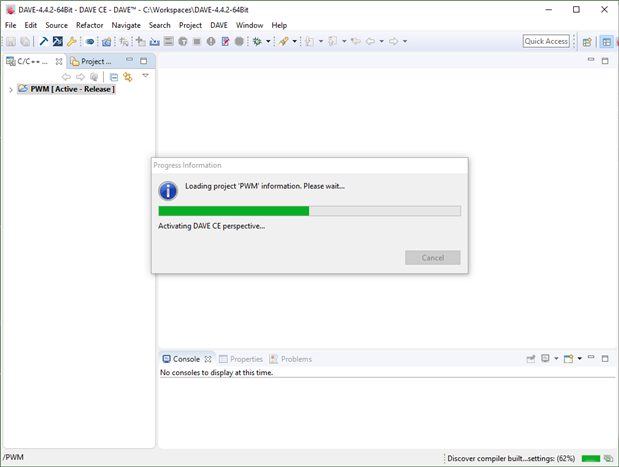Click the toolbar Back arrow icon
Image resolution: width=619 pixels, height=467 pixels.
tap(370, 41)
